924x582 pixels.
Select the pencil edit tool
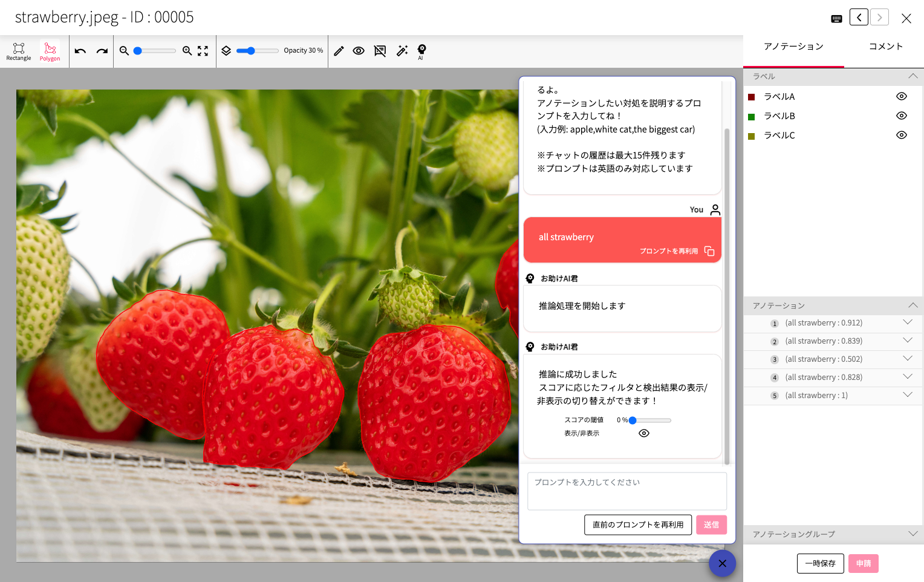(x=339, y=51)
